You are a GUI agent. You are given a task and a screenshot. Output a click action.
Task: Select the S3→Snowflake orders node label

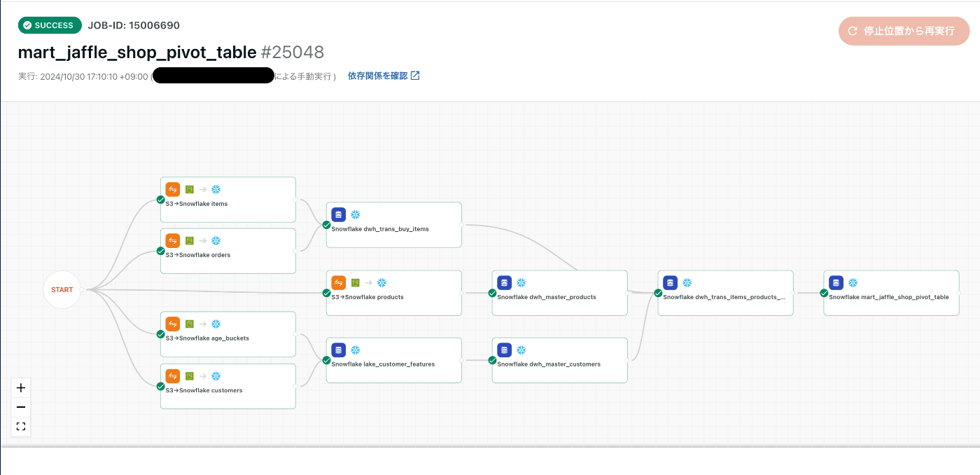coord(198,255)
